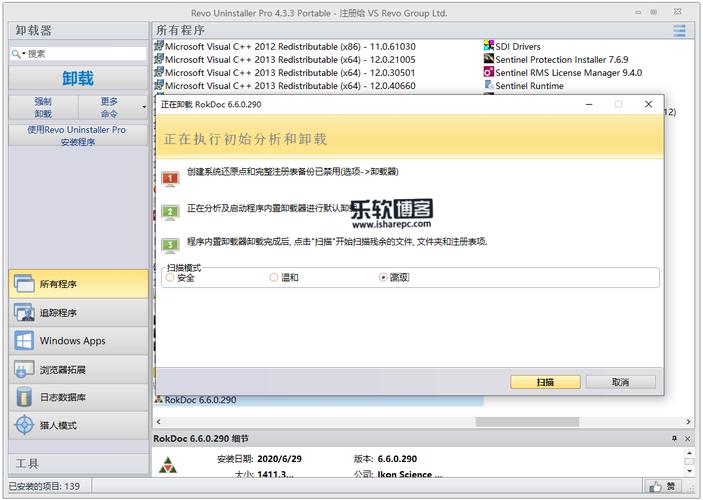The image size is (703, 500).
Task: Expand the 工具 panel header
Action: pyautogui.click(x=78, y=464)
